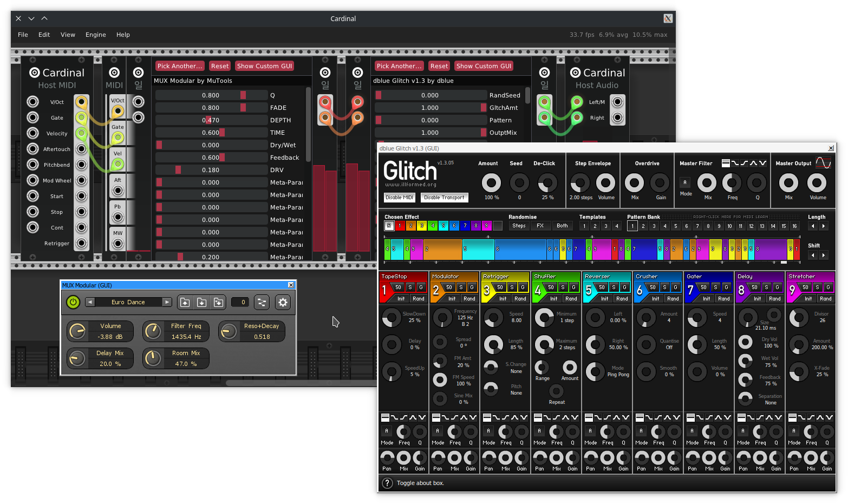Select low-pass filter icon under TapeStop
Image resolution: width=848 pixels, height=504 pixels.
coord(394,417)
